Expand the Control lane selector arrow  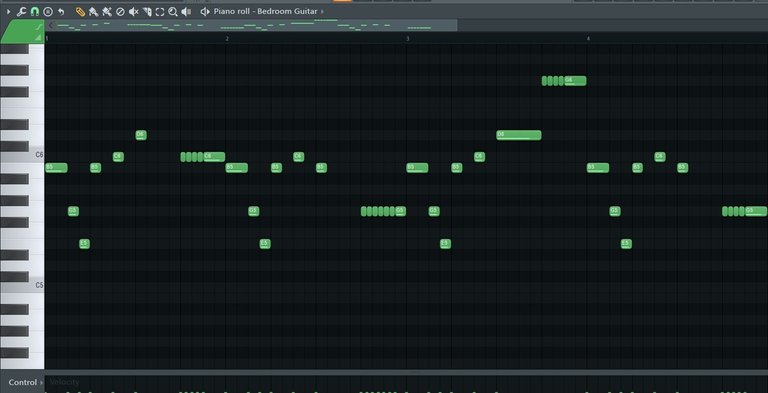42,382
